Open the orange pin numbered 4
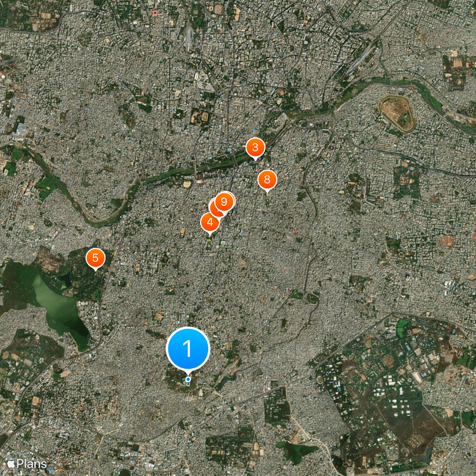 [x=210, y=223]
